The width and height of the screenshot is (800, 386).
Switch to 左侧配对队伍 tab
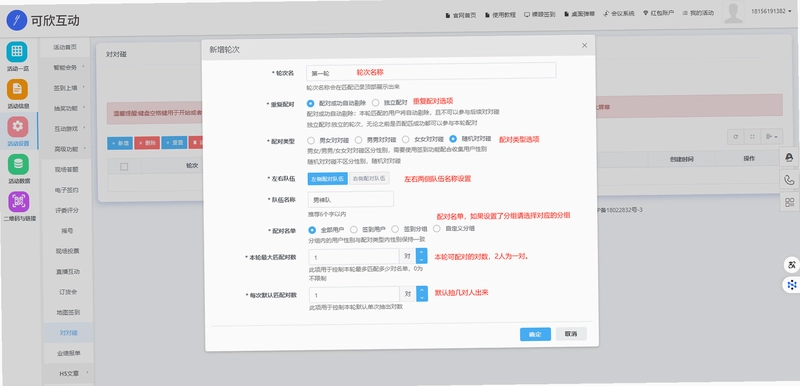tap(328, 179)
